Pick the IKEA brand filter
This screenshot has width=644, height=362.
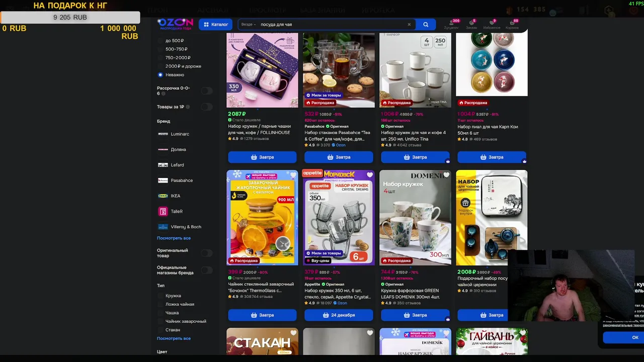pyautogui.click(x=169, y=196)
